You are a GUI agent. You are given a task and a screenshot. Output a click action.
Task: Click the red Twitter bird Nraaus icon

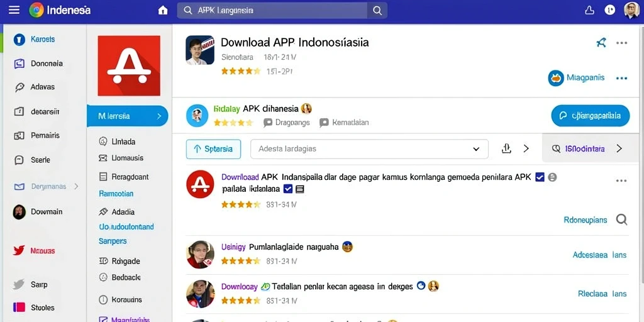pos(19,250)
